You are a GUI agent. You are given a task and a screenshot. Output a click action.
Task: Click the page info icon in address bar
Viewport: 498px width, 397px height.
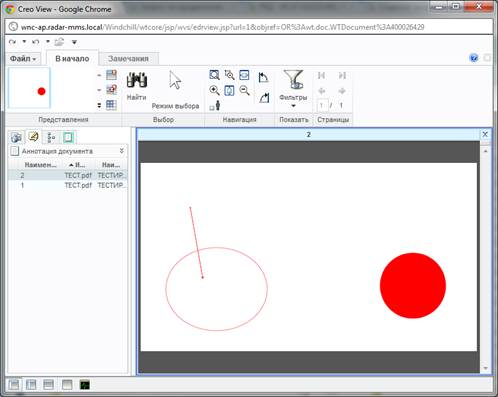pos(13,27)
